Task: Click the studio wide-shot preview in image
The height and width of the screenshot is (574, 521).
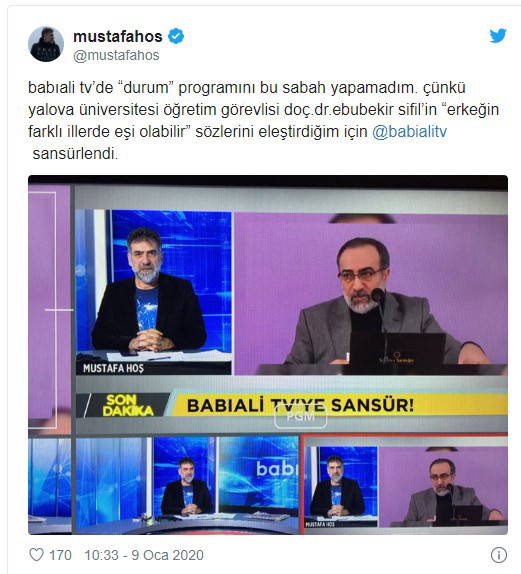Action: tap(187, 485)
